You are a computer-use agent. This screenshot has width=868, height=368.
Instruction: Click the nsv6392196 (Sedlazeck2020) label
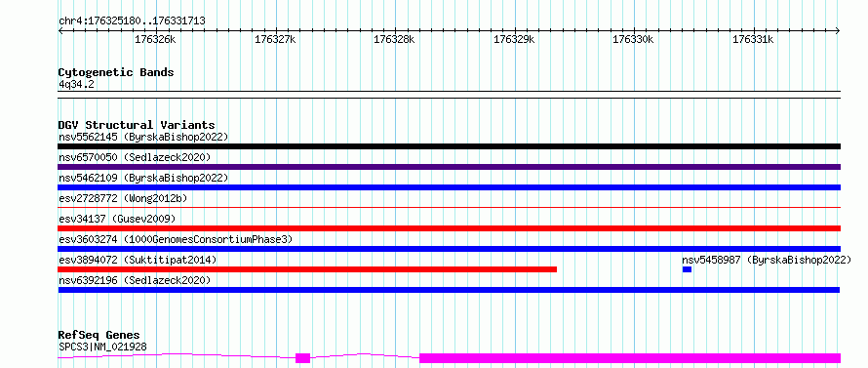pos(135,280)
